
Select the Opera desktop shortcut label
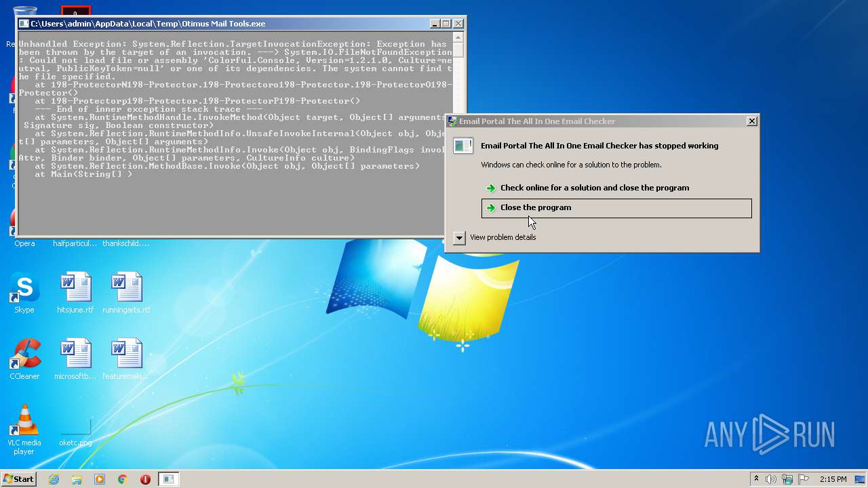click(24, 243)
